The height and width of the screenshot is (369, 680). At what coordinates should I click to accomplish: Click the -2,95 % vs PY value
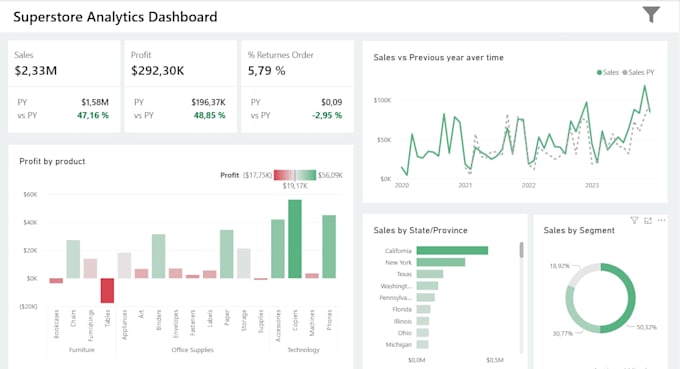click(x=327, y=115)
